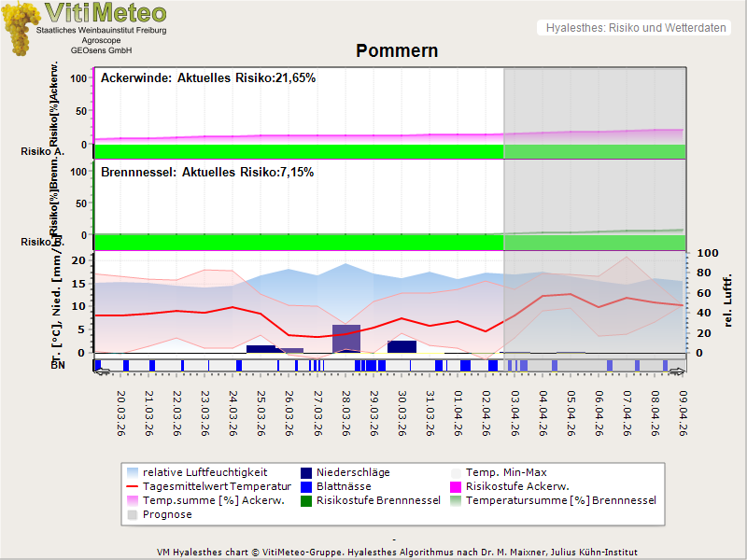This screenshot has height=560, width=747.
Task: Click the Hyalesthes: Risiko und Wetterdaten label
Action: click(x=634, y=28)
